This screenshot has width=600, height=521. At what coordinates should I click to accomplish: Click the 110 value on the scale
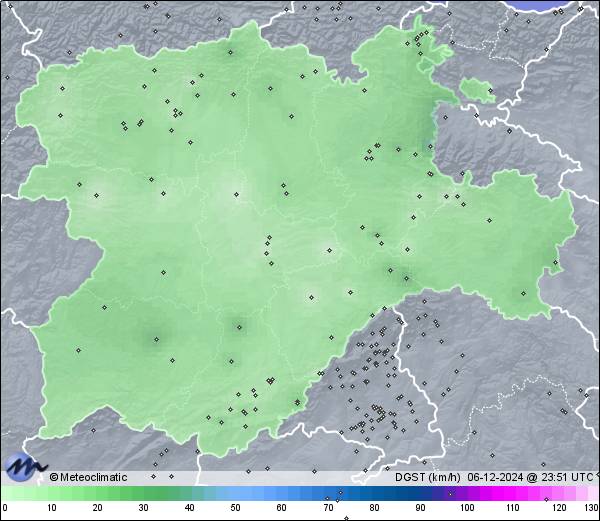tap(513, 508)
